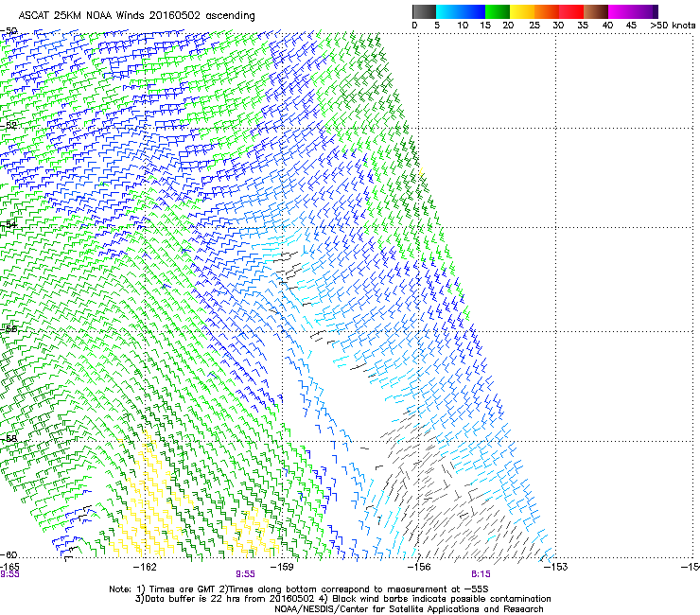Click the -52 latitude label

9,126
